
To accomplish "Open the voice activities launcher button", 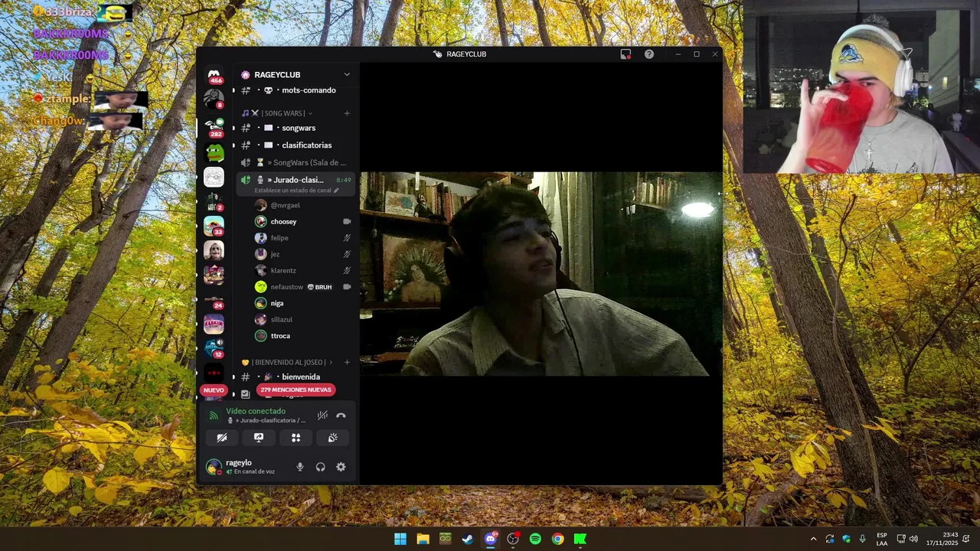I will (296, 438).
